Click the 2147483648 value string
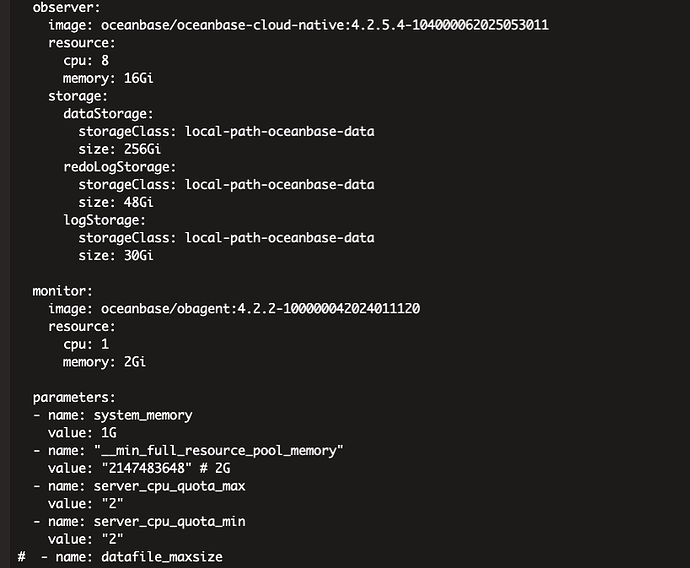 [x=147, y=468]
